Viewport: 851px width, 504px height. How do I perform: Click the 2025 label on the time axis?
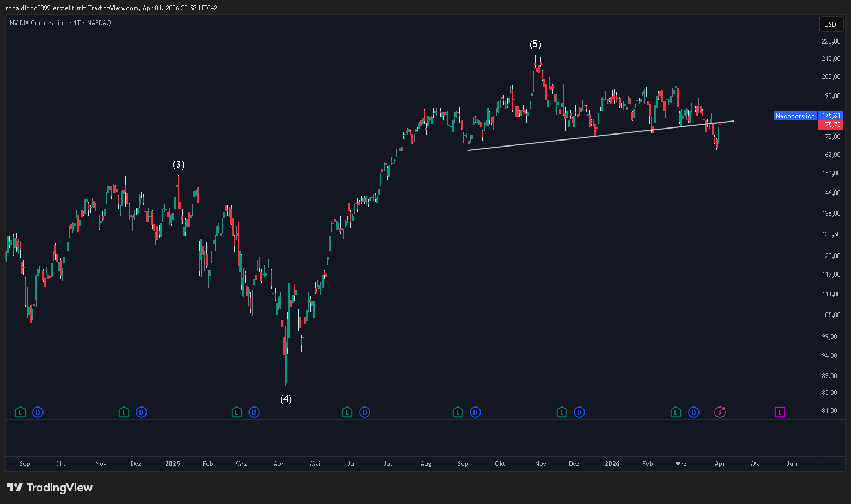(173, 464)
